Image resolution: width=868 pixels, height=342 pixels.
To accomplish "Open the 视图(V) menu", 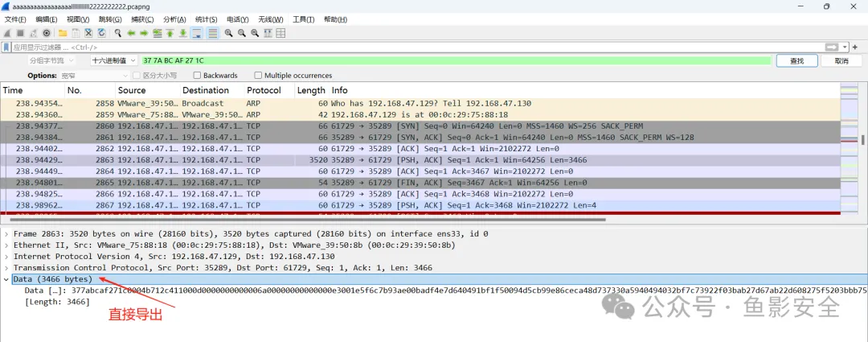I will point(78,19).
